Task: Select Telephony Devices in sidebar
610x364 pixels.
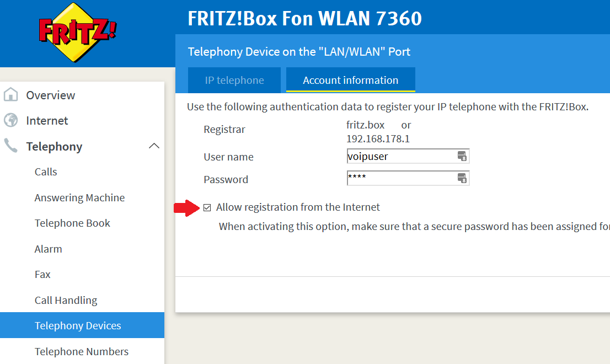Action: click(78, 326)
